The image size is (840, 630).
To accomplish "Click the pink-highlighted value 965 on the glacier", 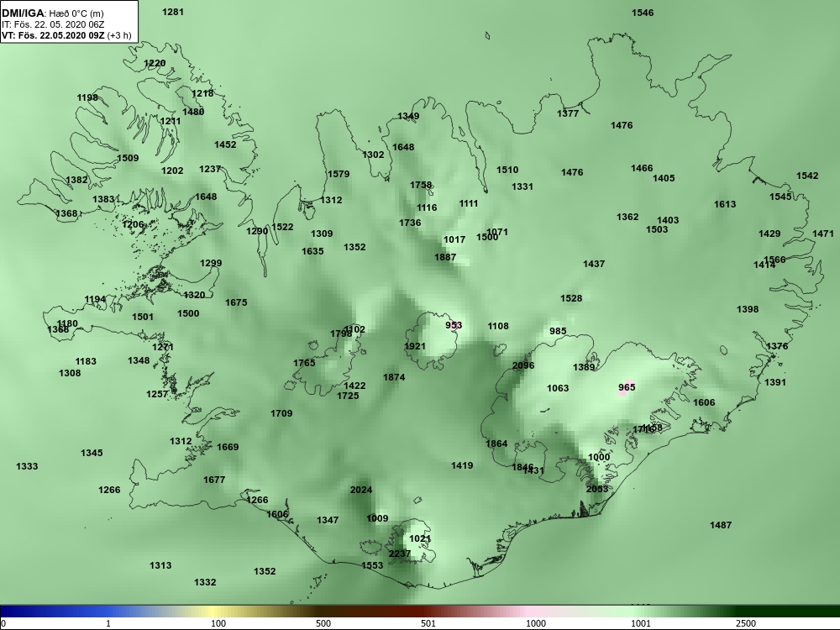I will (627, 387).
